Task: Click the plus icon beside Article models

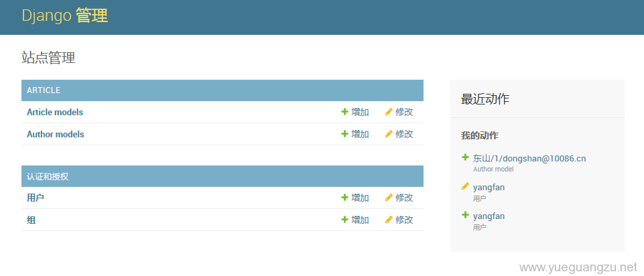Action: click(344, 112)
